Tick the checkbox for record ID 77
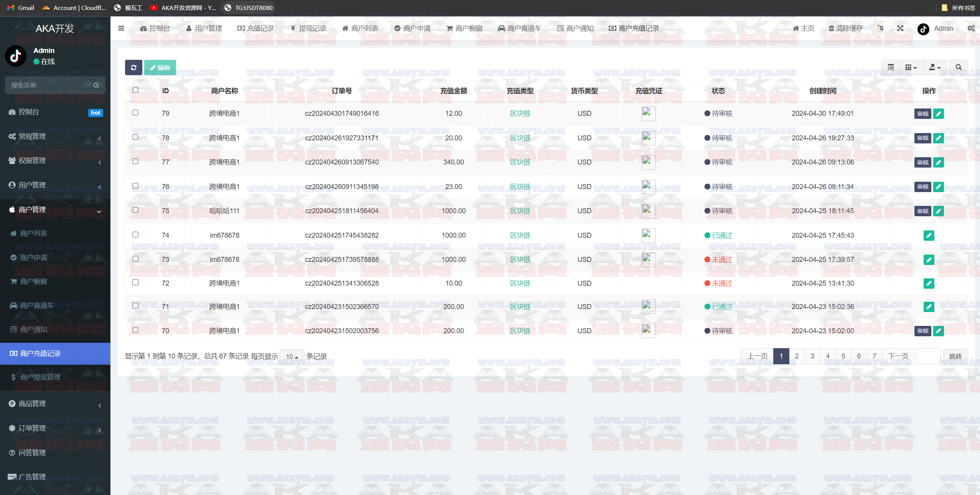The image size is (980, 495). [135, 161]
